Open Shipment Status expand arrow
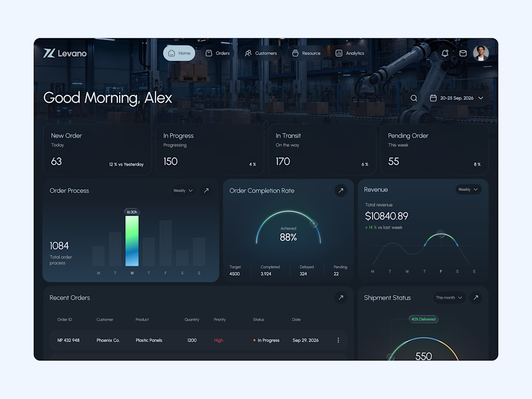 (x=476, y=297)
